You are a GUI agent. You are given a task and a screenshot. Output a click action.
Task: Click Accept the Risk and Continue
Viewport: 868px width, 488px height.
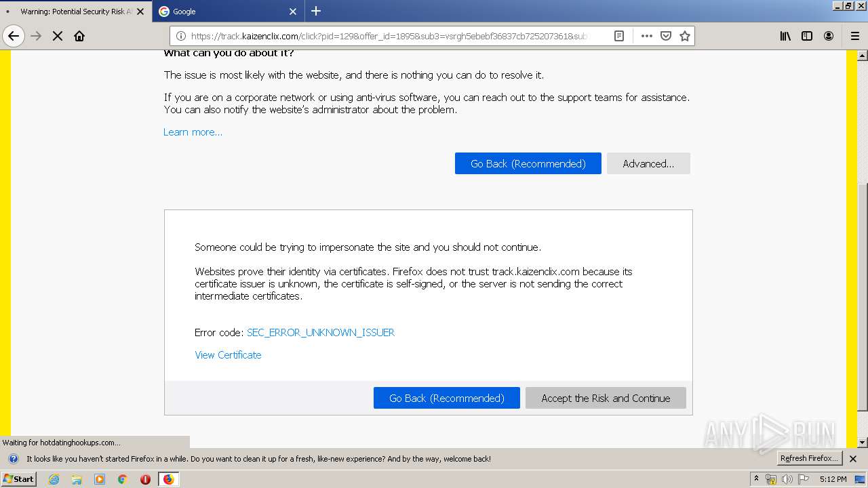(x=606, y=398)
